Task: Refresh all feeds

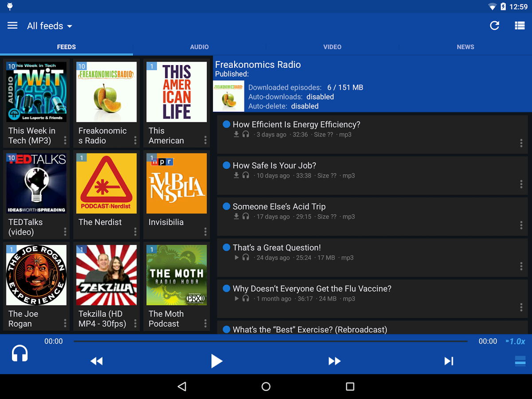Action: coord(494,26)
